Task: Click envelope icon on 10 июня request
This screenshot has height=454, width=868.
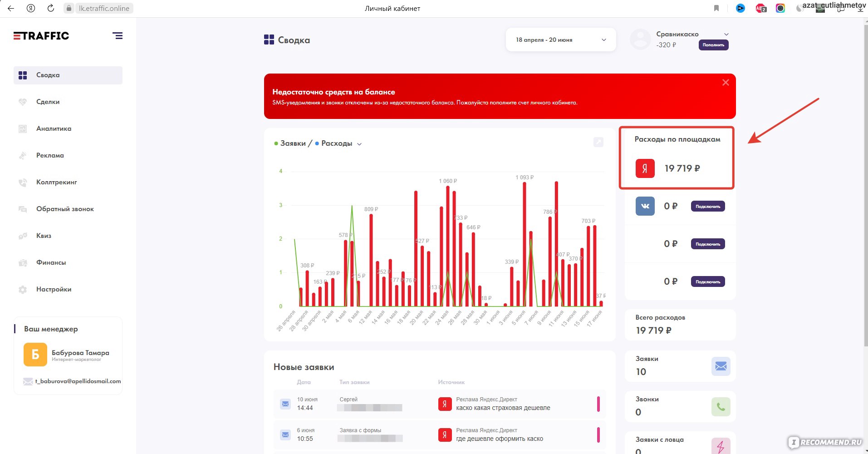Action: tap(285, 404)
